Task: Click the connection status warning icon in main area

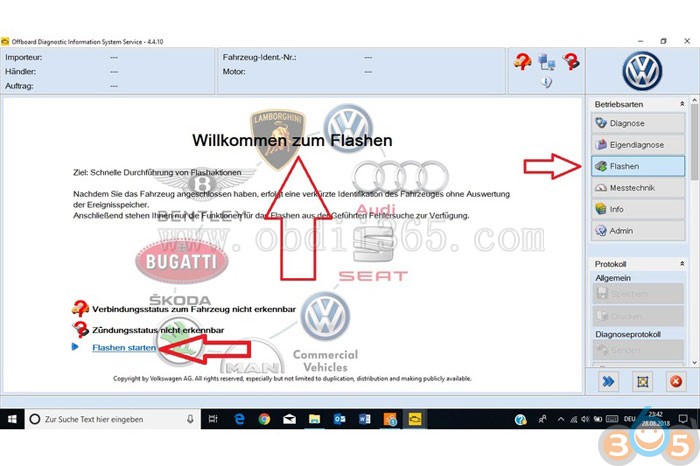Action: click(x=80, y=308)
